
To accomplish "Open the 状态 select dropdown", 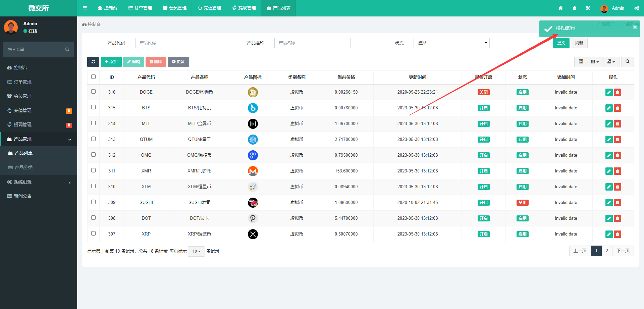I will (451, 43).
